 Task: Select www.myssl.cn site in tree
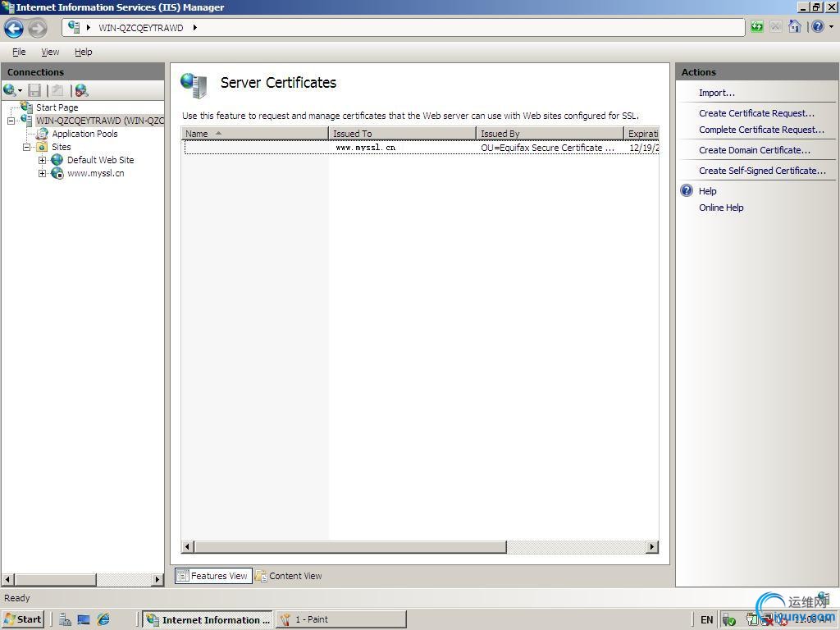coord(95,173)
